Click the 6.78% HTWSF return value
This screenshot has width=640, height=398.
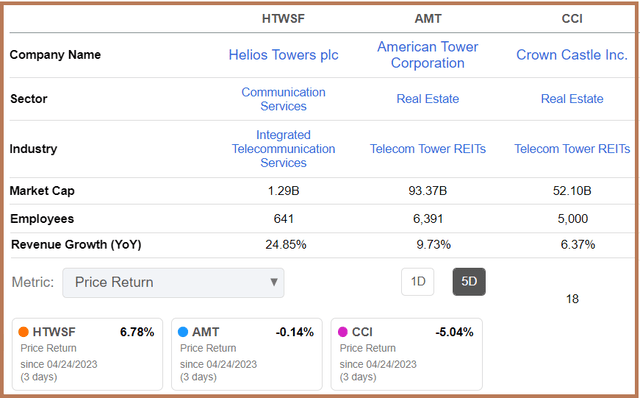point(137,332)
